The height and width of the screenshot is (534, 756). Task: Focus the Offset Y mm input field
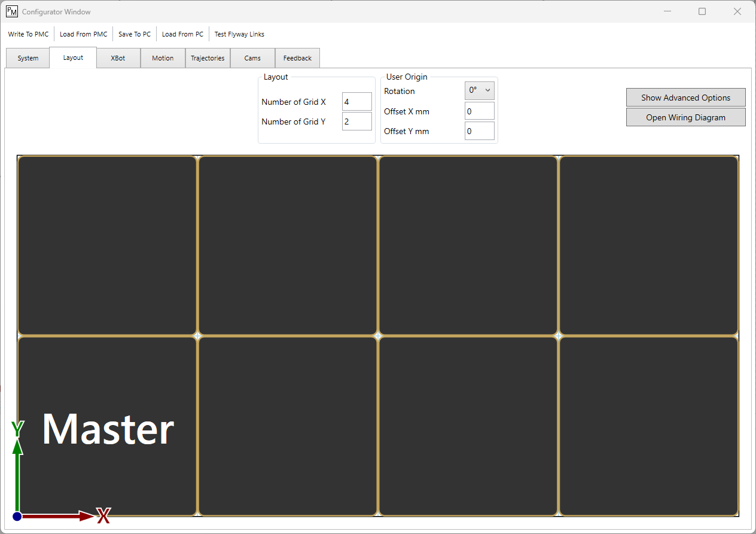coord(479,131)
